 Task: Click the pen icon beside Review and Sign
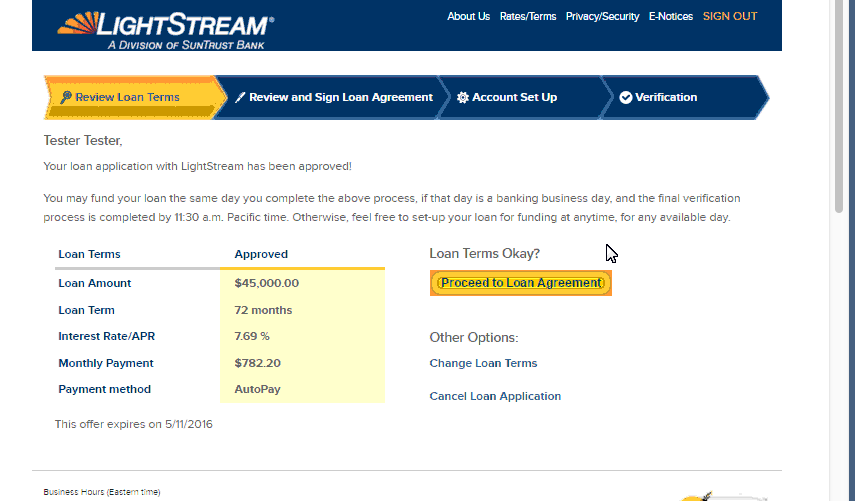click(240, 97)
